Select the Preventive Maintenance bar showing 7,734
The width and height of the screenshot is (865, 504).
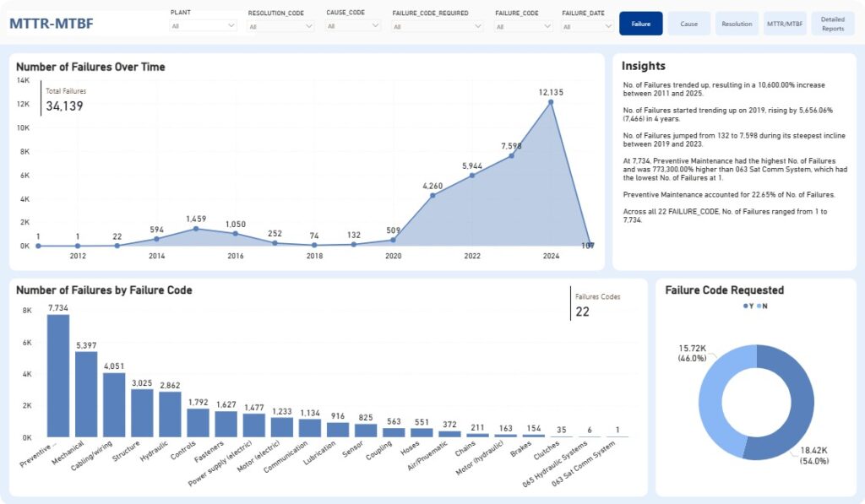58,376
